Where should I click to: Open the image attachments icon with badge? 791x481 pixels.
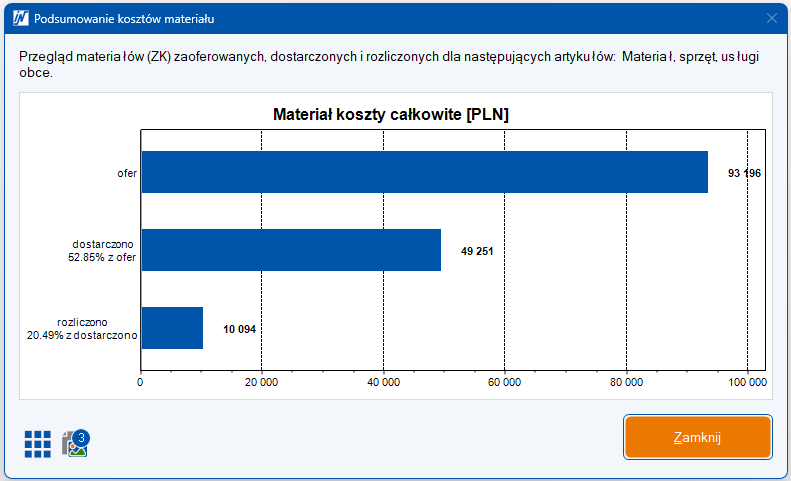point(75,445)
